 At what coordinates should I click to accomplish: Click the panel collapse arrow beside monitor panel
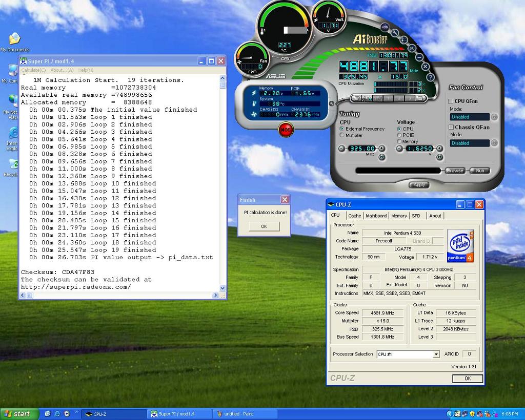pos(332,103)
